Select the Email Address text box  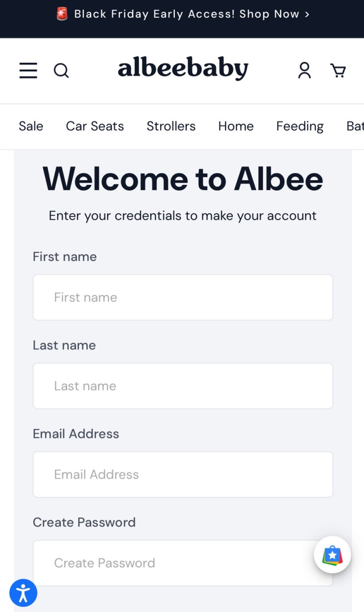tap(183, 474)
